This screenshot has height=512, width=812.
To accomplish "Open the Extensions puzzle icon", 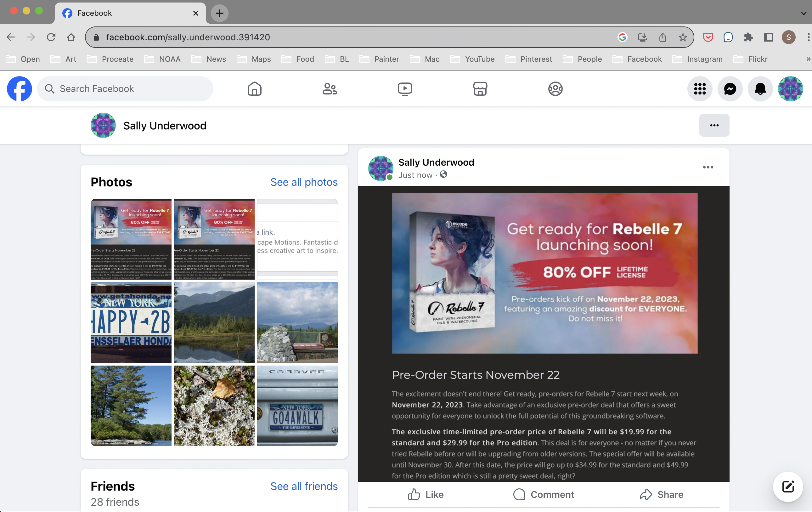I will coord(748,37).
